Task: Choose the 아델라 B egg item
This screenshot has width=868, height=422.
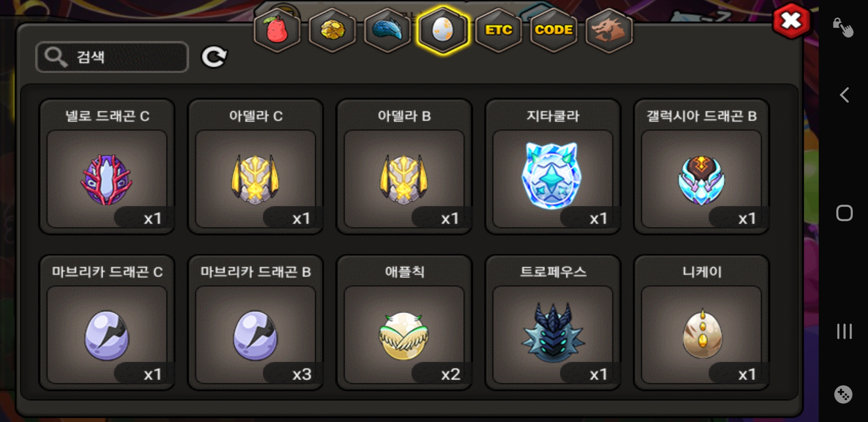Action: 404,167
